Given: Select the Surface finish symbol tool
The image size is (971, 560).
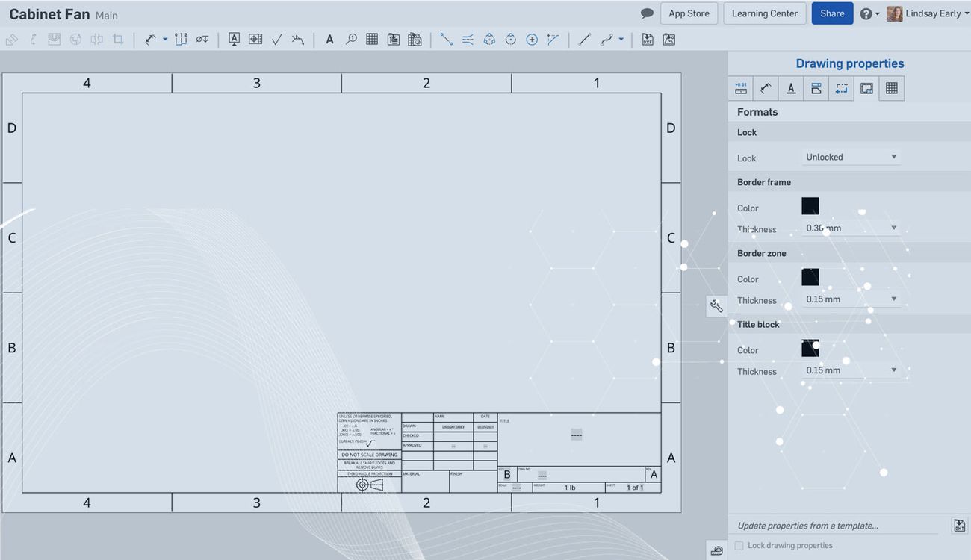Looking at the screenshot, I should (276, 39).
